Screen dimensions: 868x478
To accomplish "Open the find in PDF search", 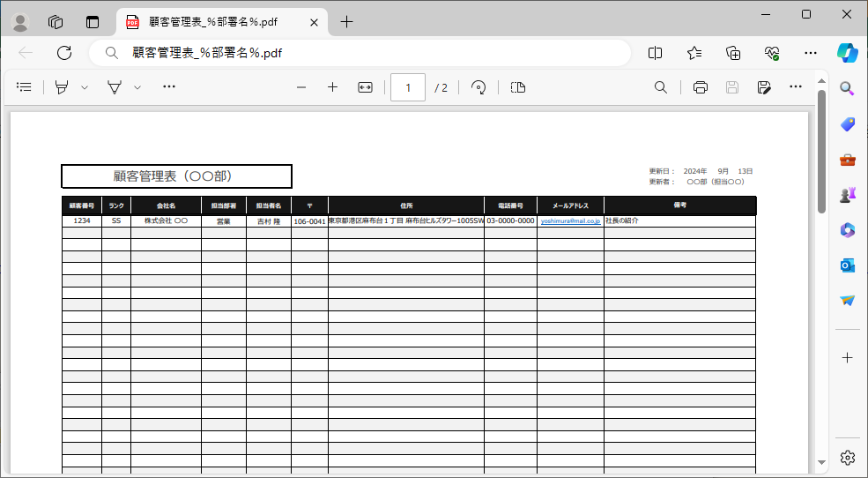I will [660, 87].
